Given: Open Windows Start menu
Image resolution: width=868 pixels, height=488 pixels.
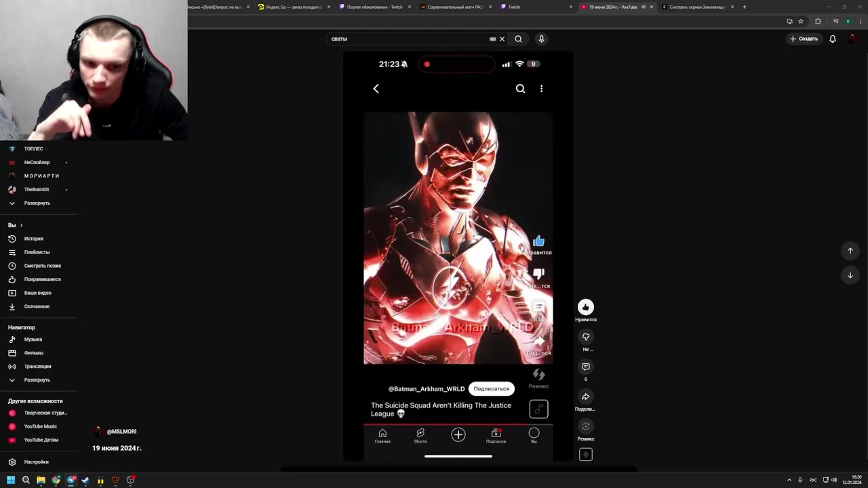Looking at the screenshot, I should (x=11, y=480).
